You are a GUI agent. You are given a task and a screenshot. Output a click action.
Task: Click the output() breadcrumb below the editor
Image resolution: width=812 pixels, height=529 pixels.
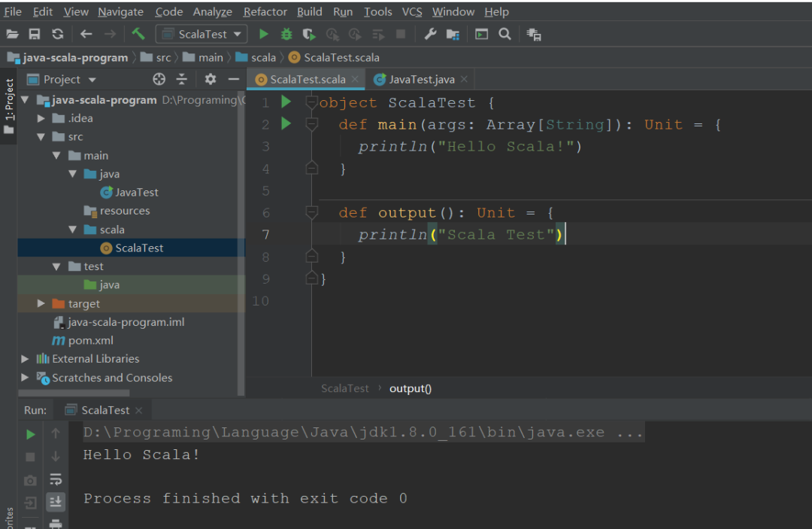point(411,388)
